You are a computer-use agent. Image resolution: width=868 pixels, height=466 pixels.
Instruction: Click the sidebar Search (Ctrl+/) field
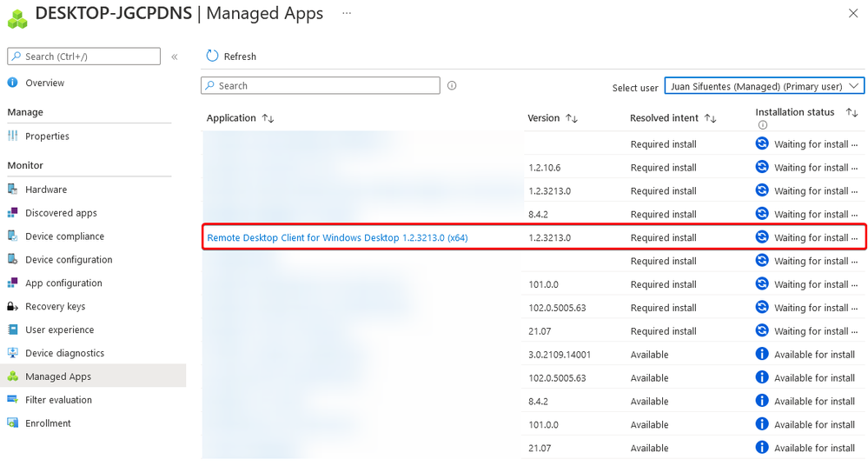click(x=83, y=56)
